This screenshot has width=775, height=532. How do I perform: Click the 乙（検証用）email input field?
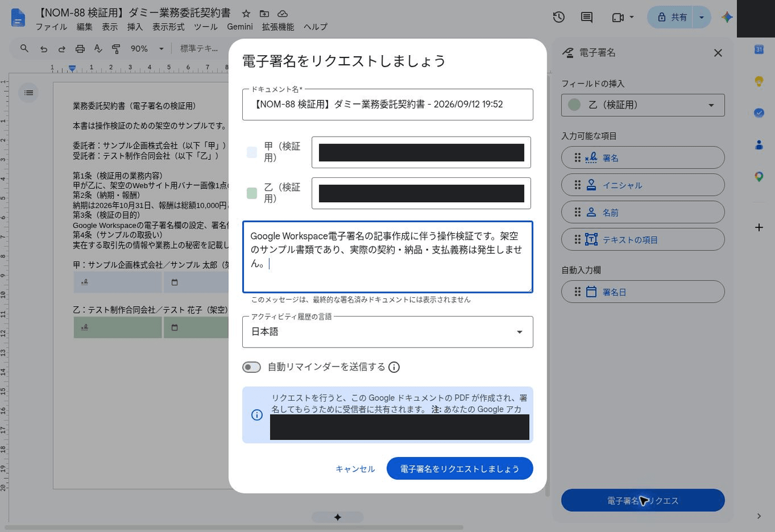pyautogui.click(x=421, y=193)
